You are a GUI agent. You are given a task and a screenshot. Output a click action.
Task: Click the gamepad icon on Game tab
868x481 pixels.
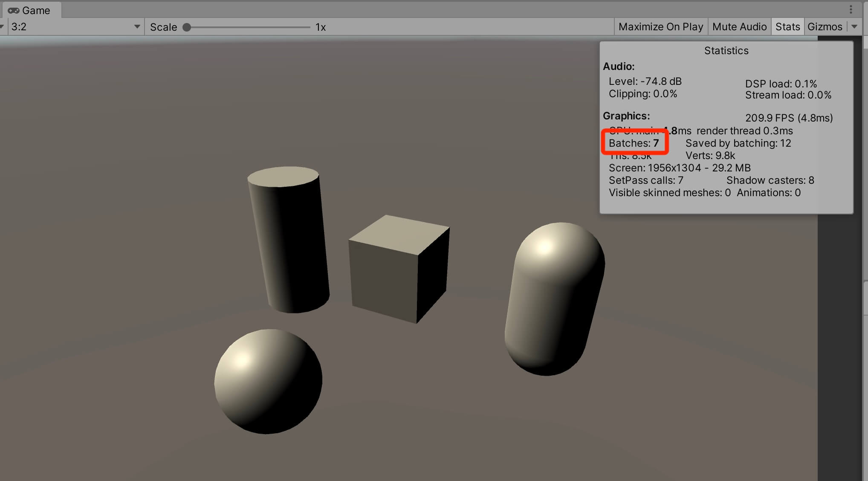tap(14, 10)
